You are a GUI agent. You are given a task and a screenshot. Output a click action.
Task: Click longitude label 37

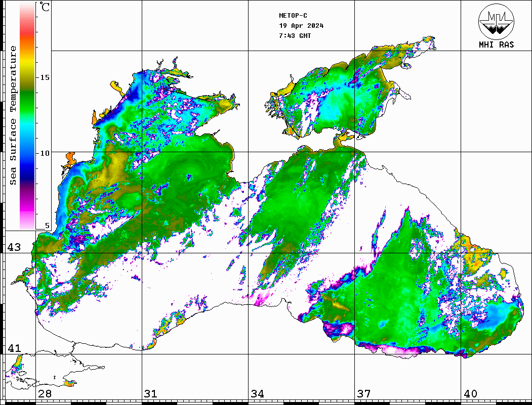coord(364,393)
